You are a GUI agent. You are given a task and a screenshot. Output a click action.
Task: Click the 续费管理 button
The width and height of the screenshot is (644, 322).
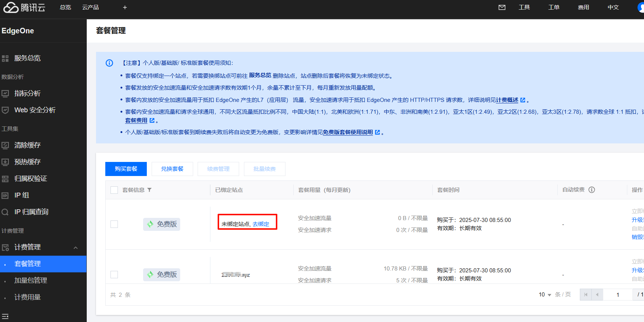pyautogui.click(x=218, y=169)
